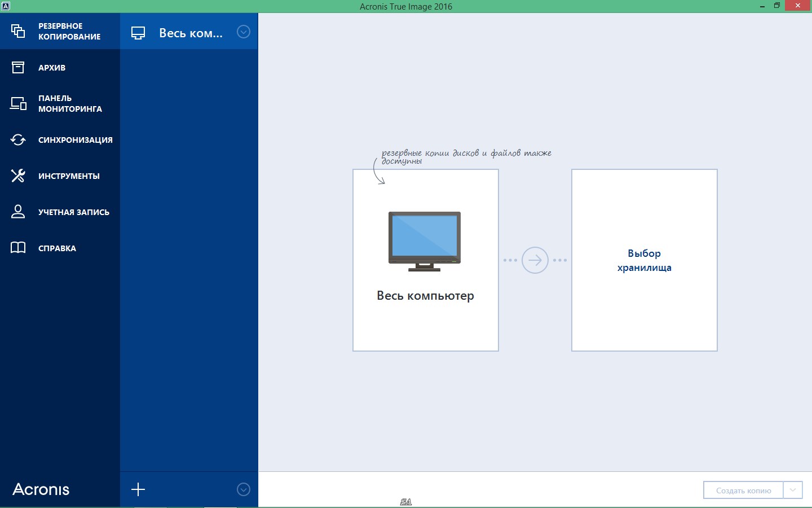Click the large computer monitor image

point(425,242)
